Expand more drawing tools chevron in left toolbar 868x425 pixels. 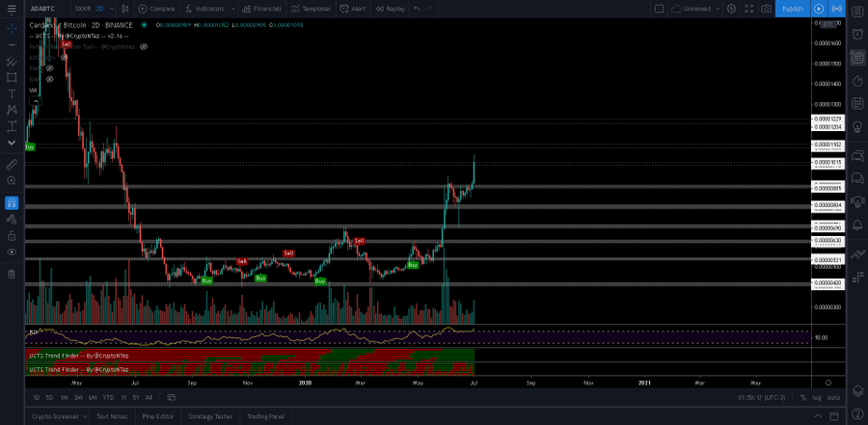[12, 143]
